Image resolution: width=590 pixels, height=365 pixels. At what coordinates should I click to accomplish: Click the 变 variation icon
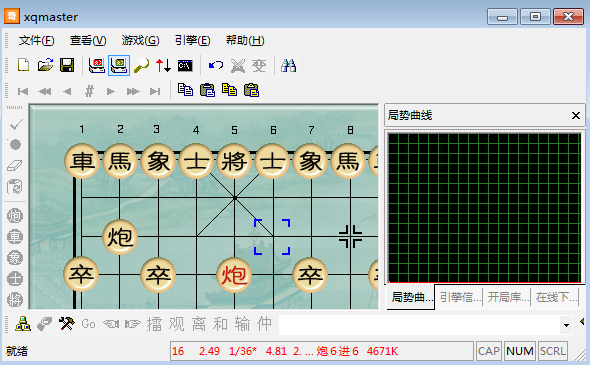point(259,65)
